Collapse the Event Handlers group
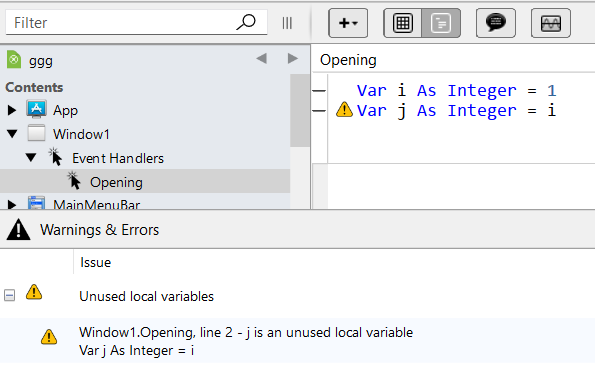This screenshot has height=385, width=595. click(31, 157)
